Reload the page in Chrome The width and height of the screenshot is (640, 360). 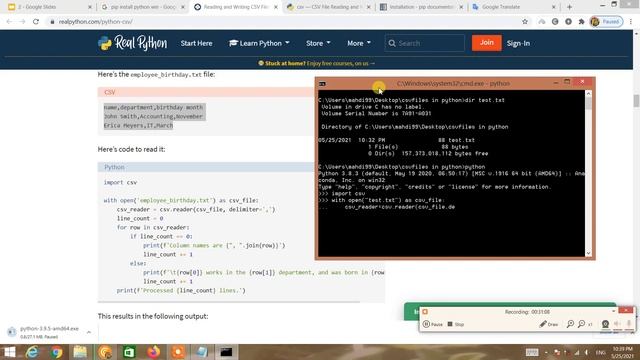click(x=36, y=22)
